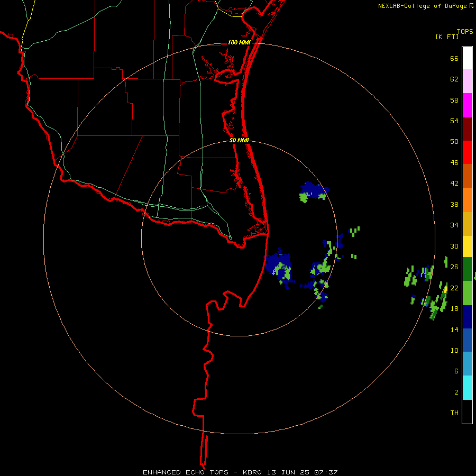Viewport: 476px width, 476px height.
Task: Select the '6' legend value
Action: click(x=456, y=371)
